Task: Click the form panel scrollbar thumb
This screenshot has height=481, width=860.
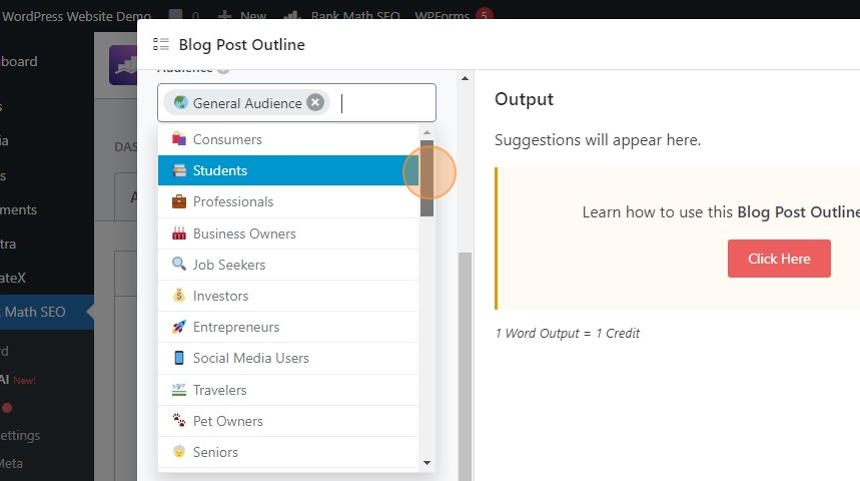Action: (465, 366)
